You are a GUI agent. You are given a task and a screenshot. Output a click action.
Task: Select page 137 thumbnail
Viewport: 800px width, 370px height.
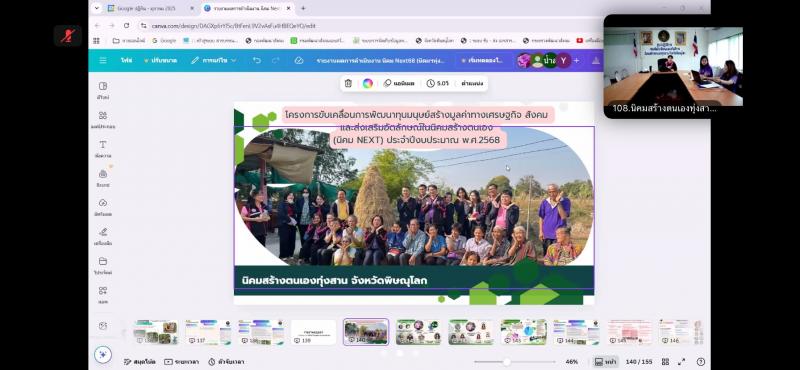coord(208,332)
